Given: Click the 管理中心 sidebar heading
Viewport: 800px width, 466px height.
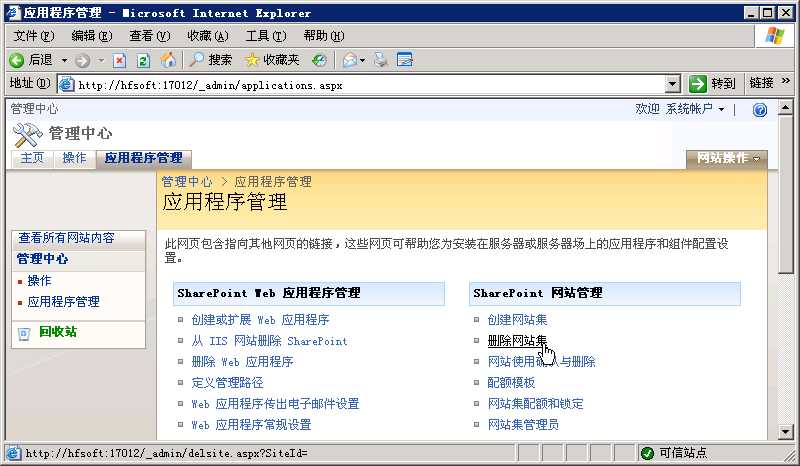Looking at the screenshot, I should (42, 259).
